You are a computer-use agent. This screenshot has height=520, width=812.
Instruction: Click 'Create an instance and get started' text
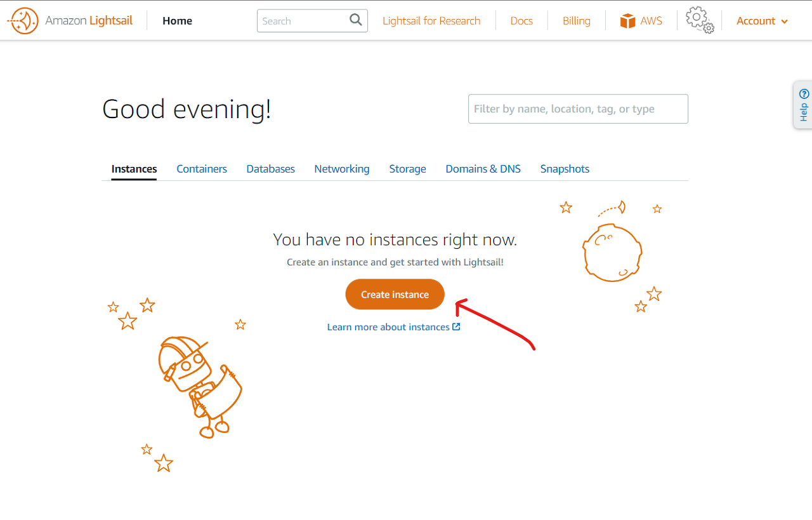(395, 262)
